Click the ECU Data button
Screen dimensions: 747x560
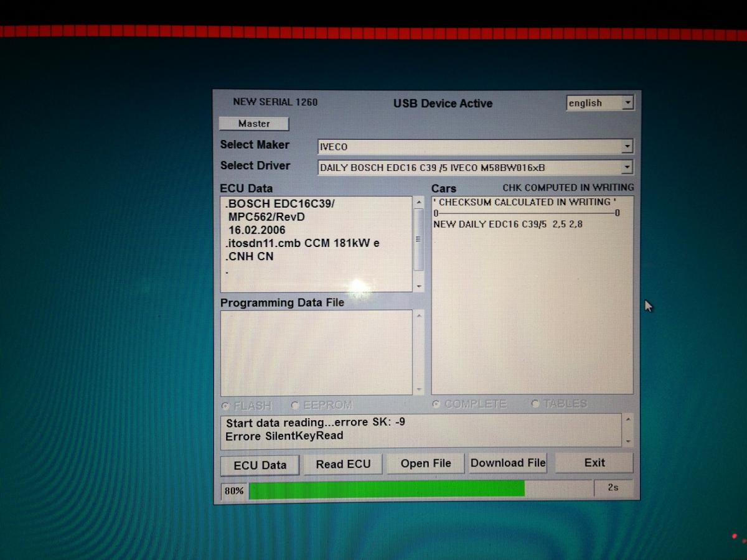(x=260, y=465)
